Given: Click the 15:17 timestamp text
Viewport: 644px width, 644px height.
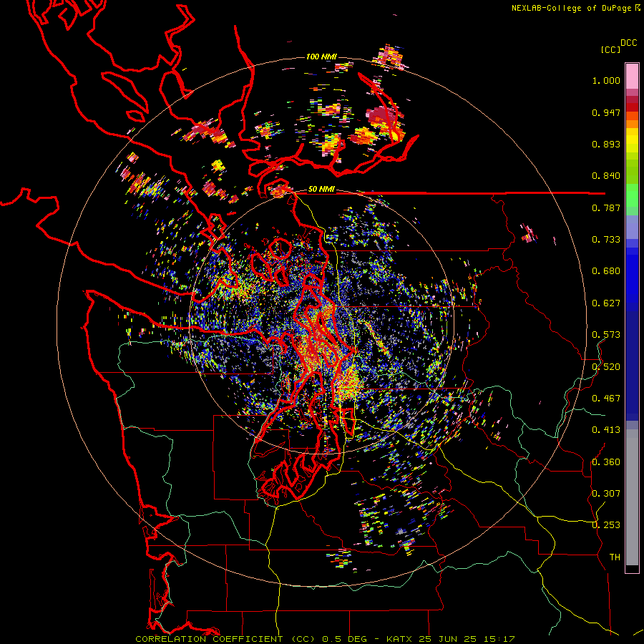Looking at the screenshot, I should (499, 639).
